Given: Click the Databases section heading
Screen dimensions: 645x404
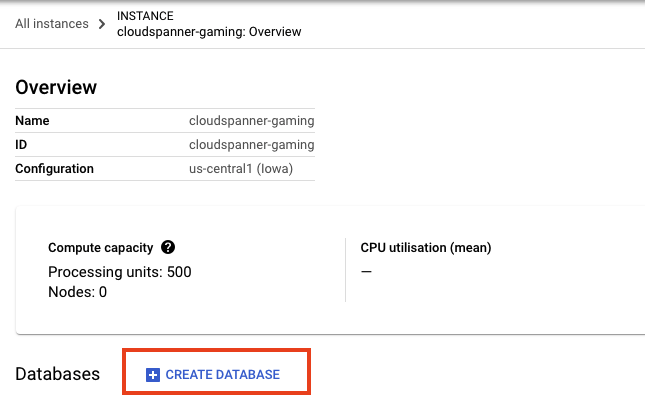Looking at the screenshot, I should 58,374.
